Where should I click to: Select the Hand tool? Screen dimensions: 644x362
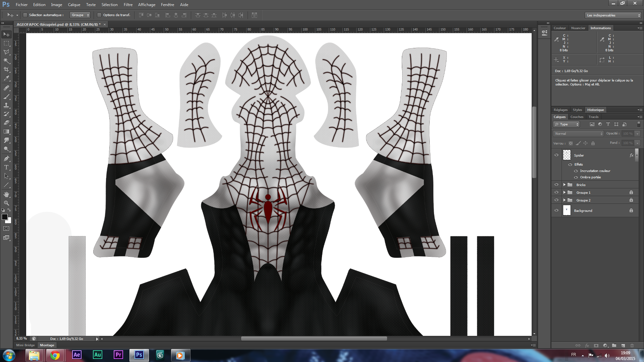[x=6, y=194]
